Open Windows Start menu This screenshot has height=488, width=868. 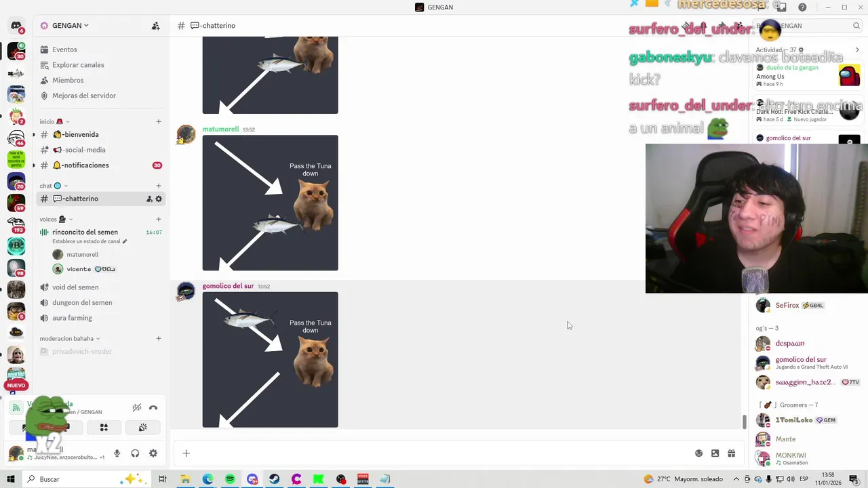(11, 479)
